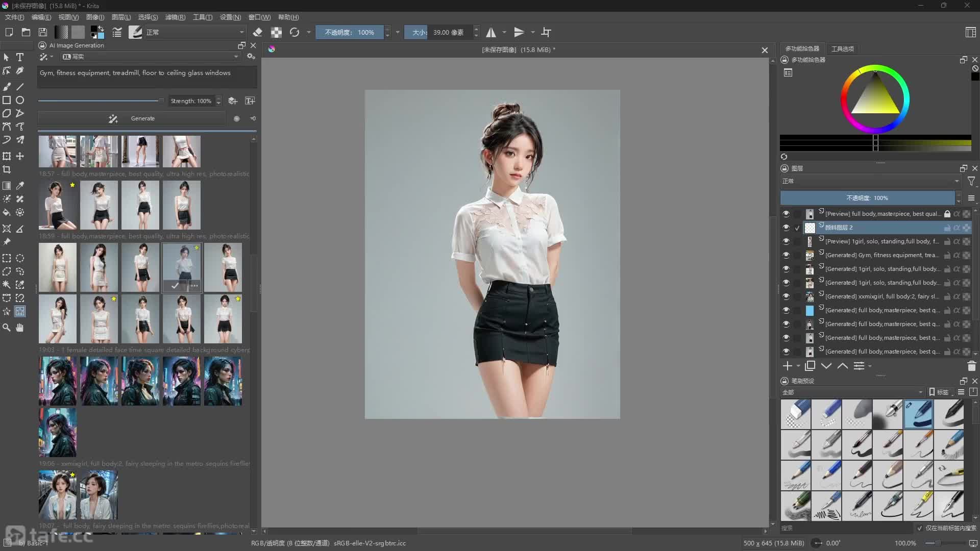This screenshot has height=551, width=980.
Task: Select the Text tool in toolbox
Action: 20,57
